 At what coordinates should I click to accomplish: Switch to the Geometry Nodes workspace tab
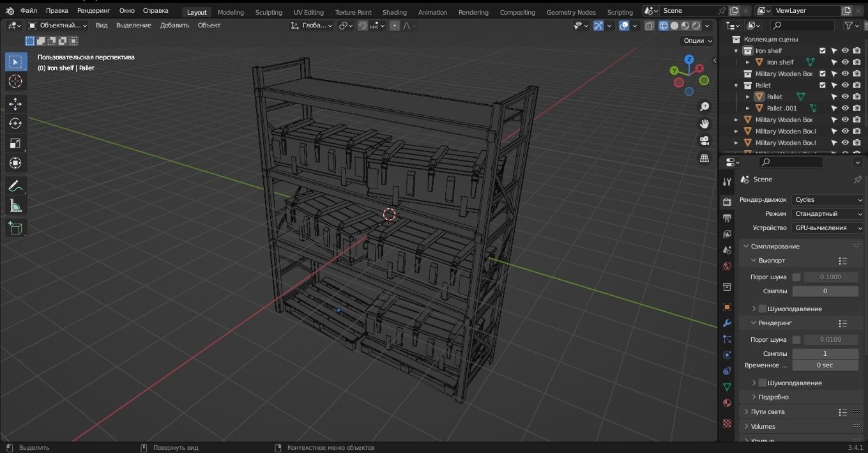[571, 12]
